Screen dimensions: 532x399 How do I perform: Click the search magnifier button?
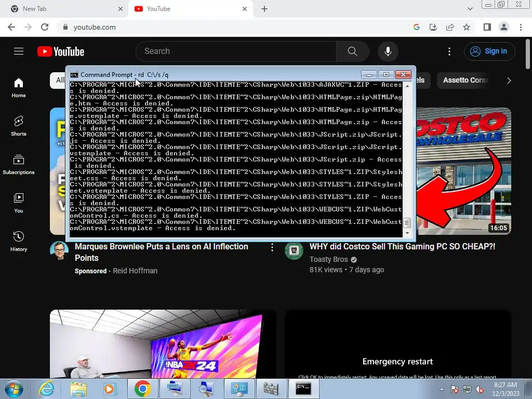353,51
